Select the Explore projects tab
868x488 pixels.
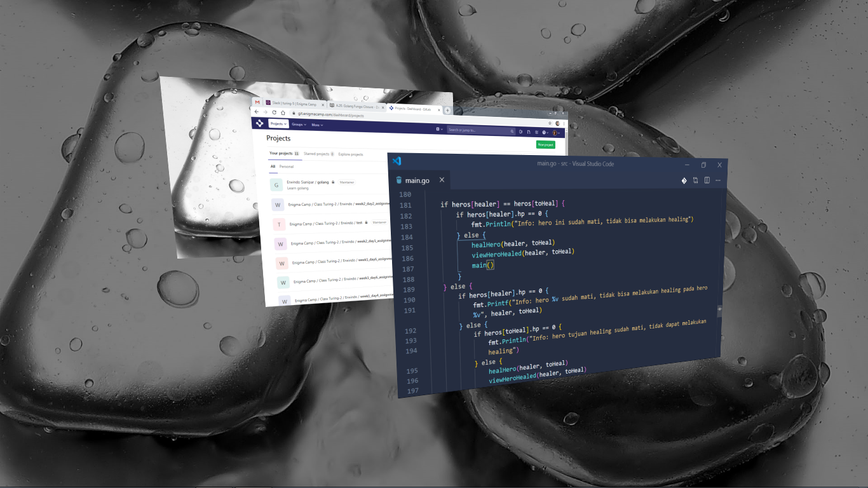[351, 154]
